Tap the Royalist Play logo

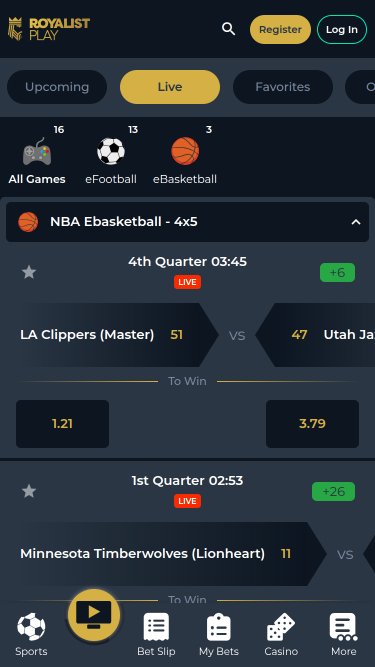[49, 29]
